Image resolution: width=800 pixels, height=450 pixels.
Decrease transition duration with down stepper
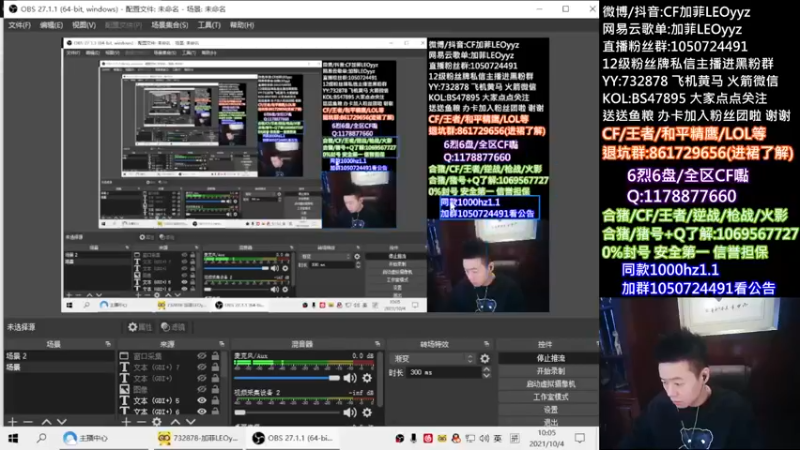click(x=486, y=376)
